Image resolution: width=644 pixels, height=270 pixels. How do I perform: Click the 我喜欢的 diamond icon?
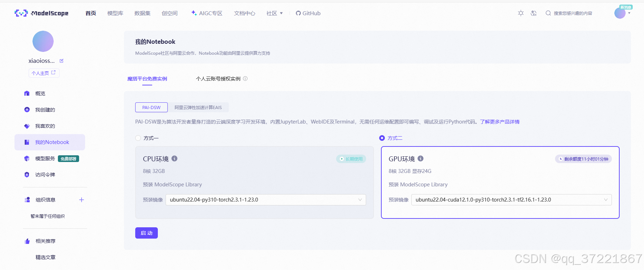(27, 126)
